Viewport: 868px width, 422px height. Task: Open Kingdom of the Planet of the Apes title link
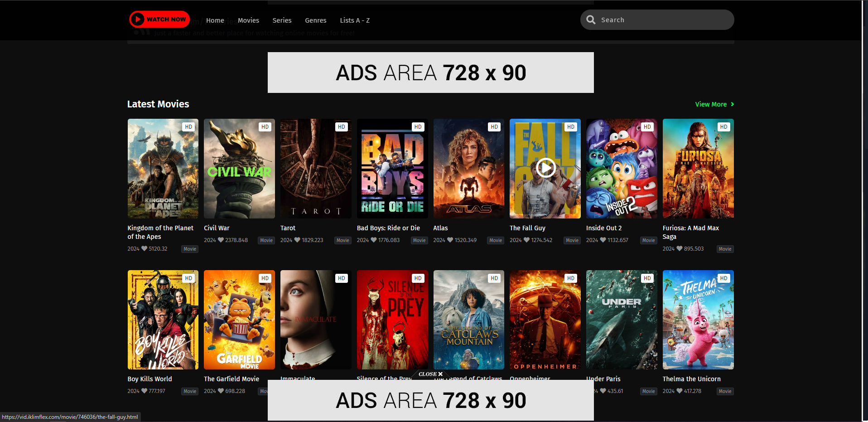coord(160,232)
